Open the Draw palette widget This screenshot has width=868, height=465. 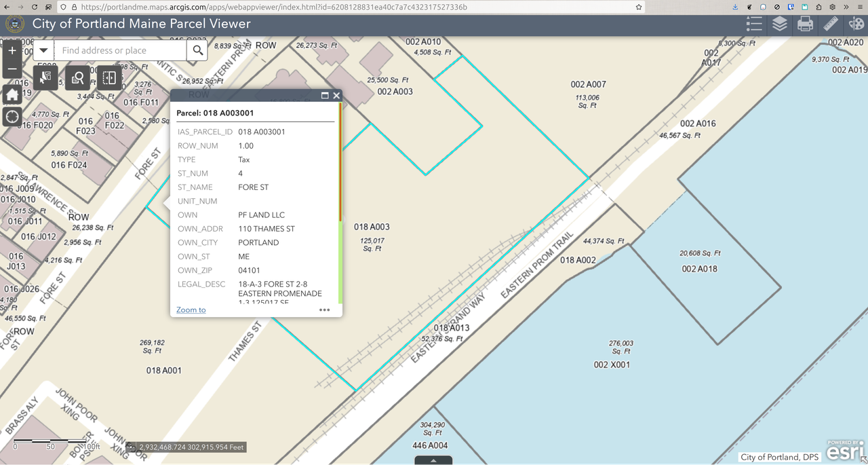click(856, 24)
